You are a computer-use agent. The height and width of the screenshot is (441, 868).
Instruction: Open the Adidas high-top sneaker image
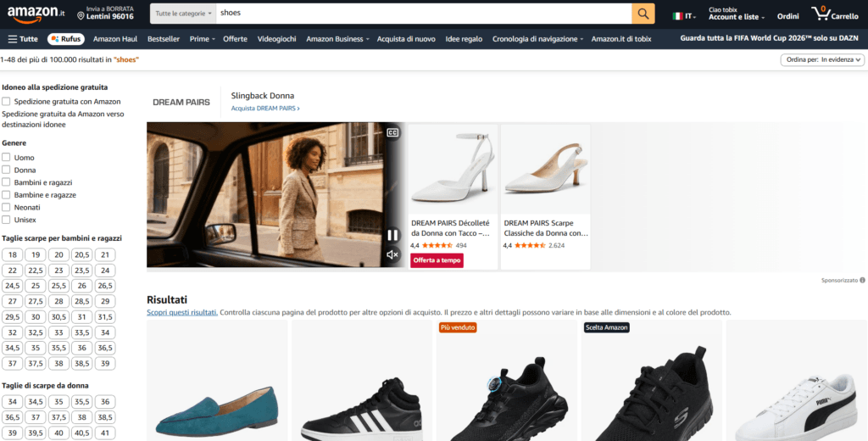361,382
